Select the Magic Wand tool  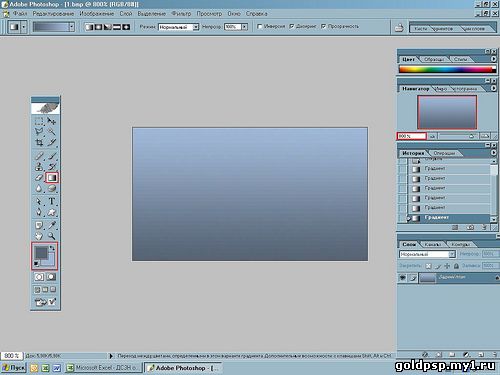pyautogui.click(x=51, y=131)
